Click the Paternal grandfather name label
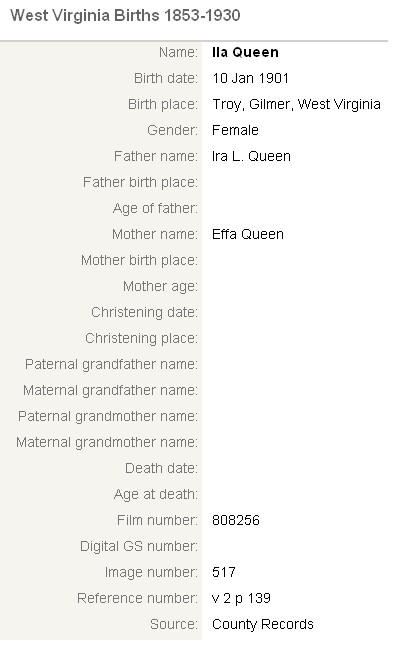The image size is (398, 649). coord(111,365)
